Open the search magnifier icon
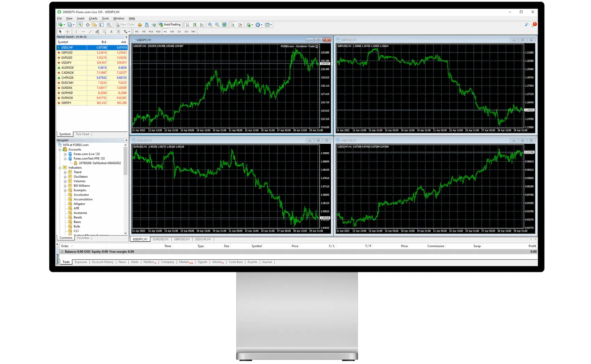The height and width of the screenshot is (364, 591). click(527, 25)
